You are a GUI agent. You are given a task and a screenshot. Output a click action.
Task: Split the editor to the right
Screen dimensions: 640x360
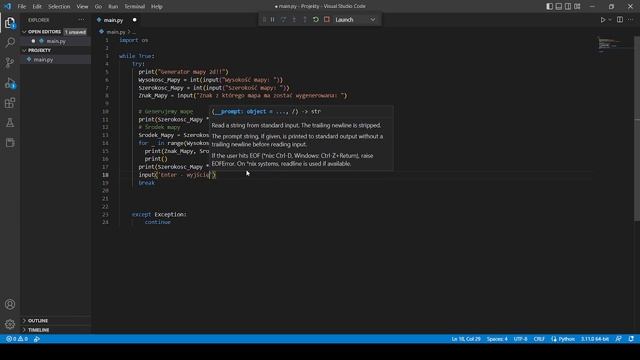click(x=620, y=20)
